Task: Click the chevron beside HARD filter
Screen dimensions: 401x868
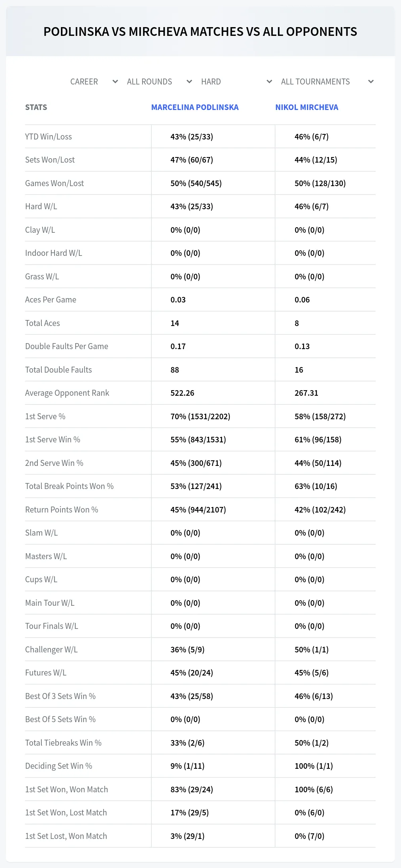Action: click(x=269, y=82)
